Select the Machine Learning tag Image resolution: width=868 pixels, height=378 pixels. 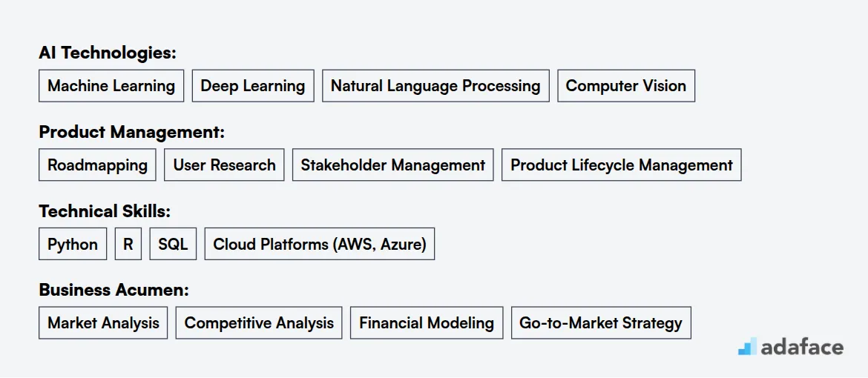[x=111, y=86]
